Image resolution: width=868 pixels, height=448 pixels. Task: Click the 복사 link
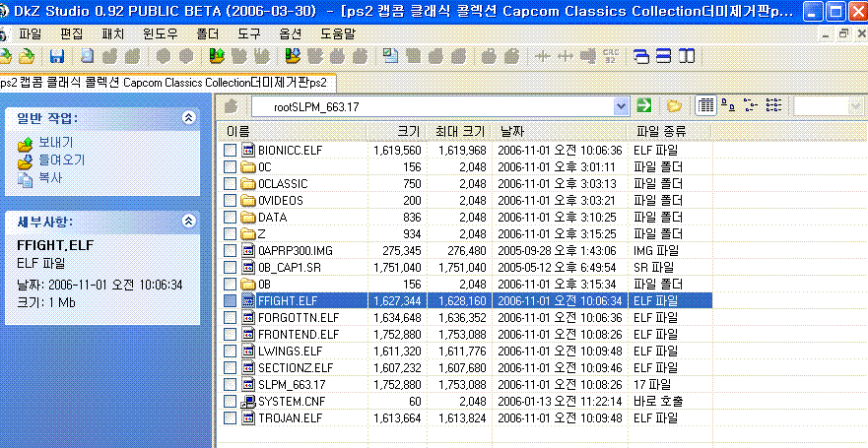(50, 177)
